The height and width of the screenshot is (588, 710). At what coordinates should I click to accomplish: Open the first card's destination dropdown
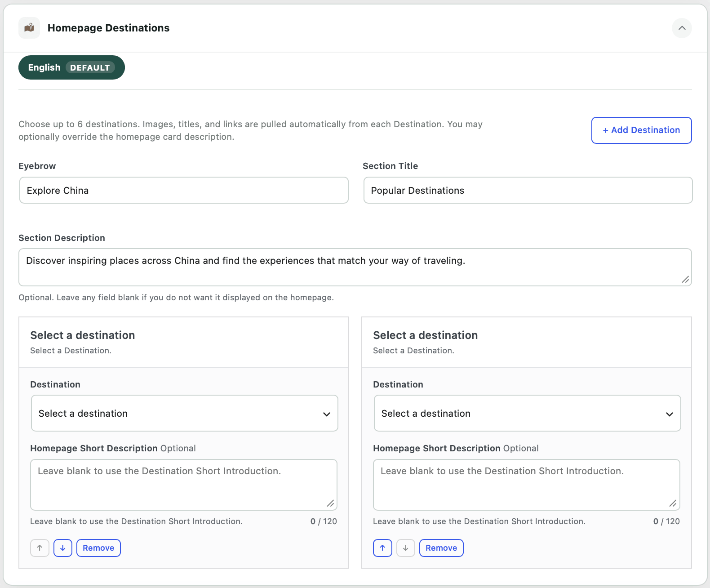click(x=184, y=413)
